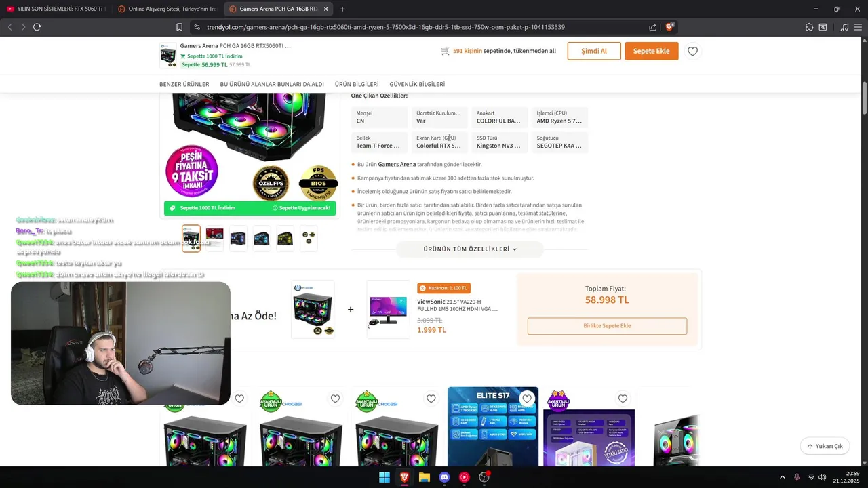Click the İşlemci AMD Ryzen 5 spec
The width and height of the screenshot is (868, 488).
click(x=559, y=117)
